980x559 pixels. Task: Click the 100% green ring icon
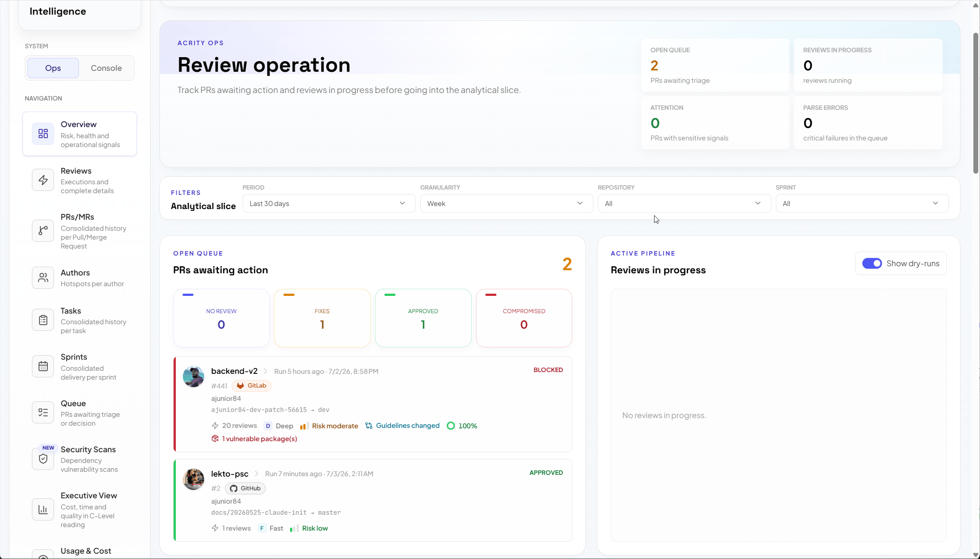click(451, 426)
